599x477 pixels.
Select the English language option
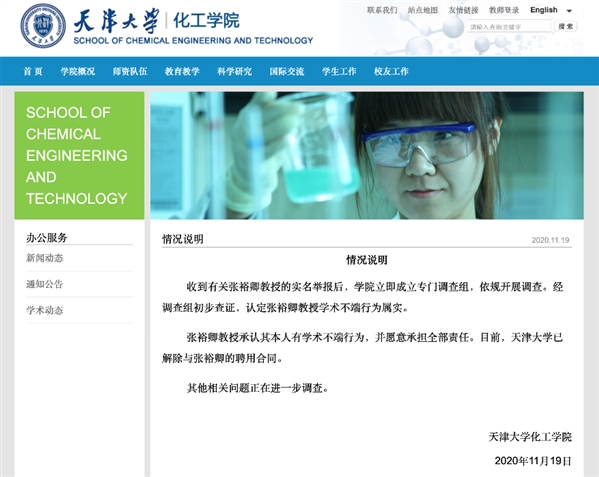click(544, 10)
